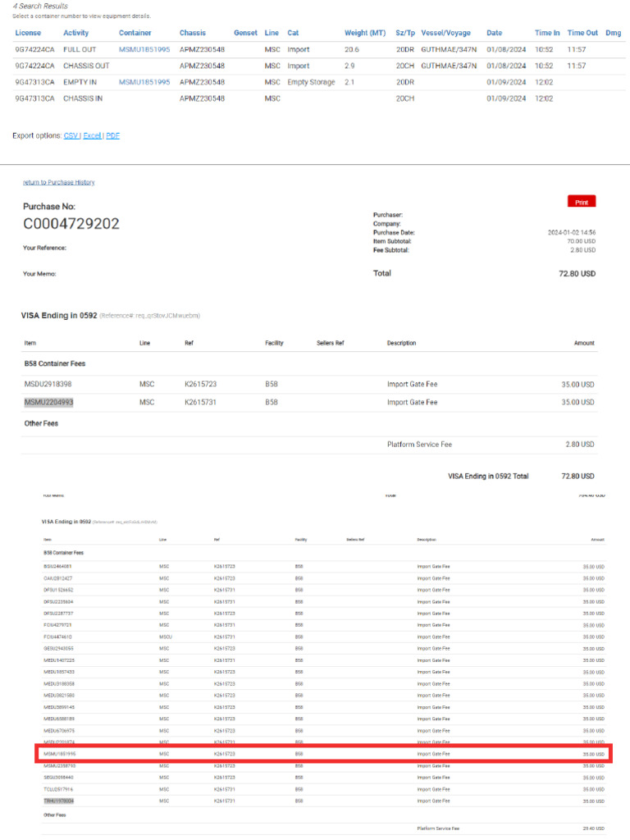This screenshot has height=840, width=630.
Task: Select purchase number C0004729202
Action: pyautogui.click(x=71, y=223)
